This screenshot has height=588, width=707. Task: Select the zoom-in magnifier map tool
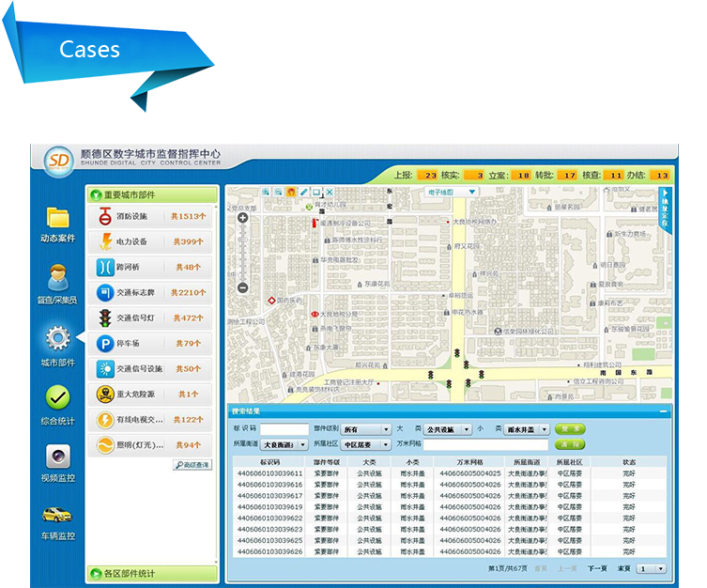point(266,193)
